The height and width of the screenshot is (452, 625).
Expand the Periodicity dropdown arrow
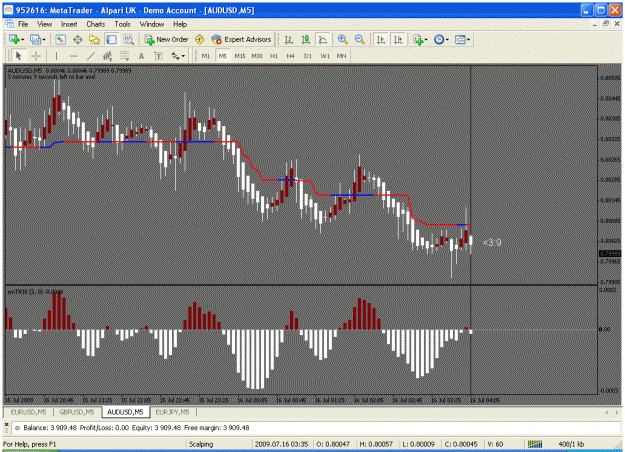tap(447, 39)
